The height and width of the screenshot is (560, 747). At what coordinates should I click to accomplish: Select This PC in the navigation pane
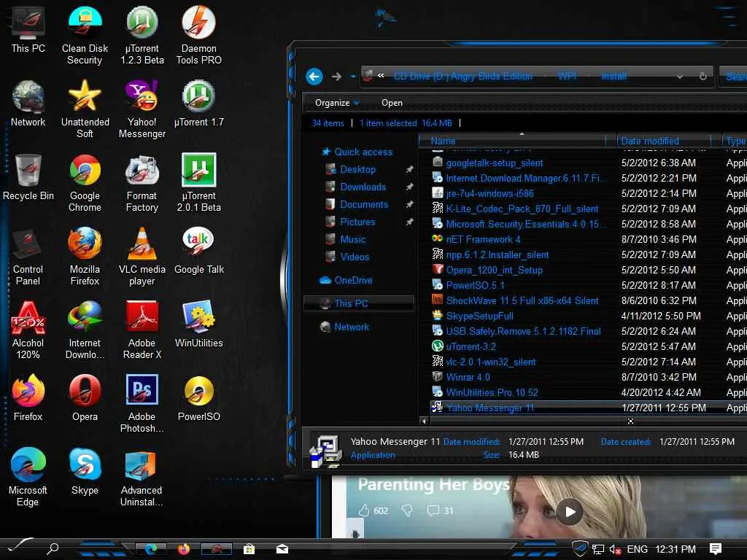(351, 303)
